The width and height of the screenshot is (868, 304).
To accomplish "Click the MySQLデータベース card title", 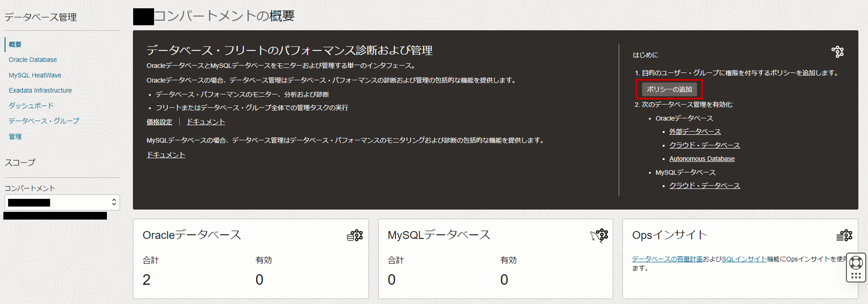I will [439, 235].
